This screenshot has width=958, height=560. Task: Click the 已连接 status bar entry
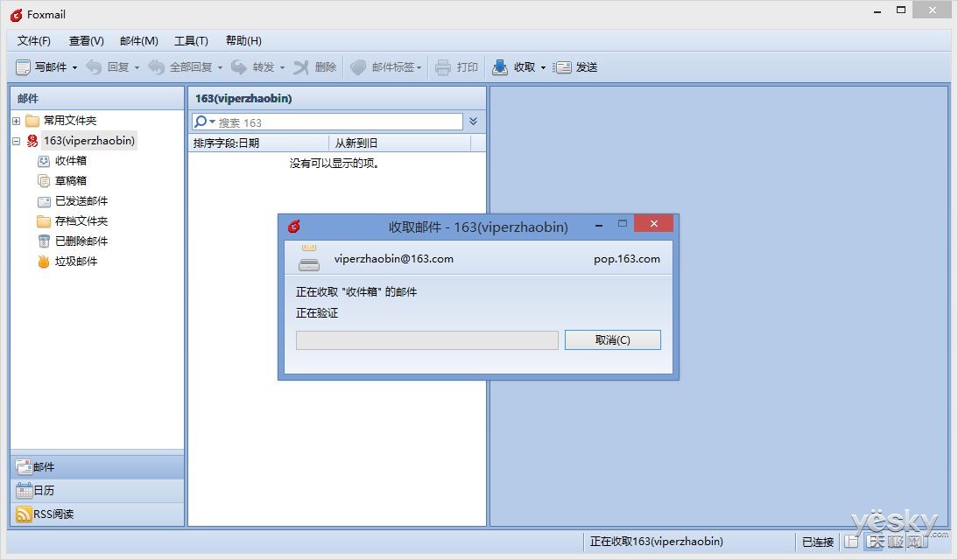pyautogui.click(x=818, y=542)
